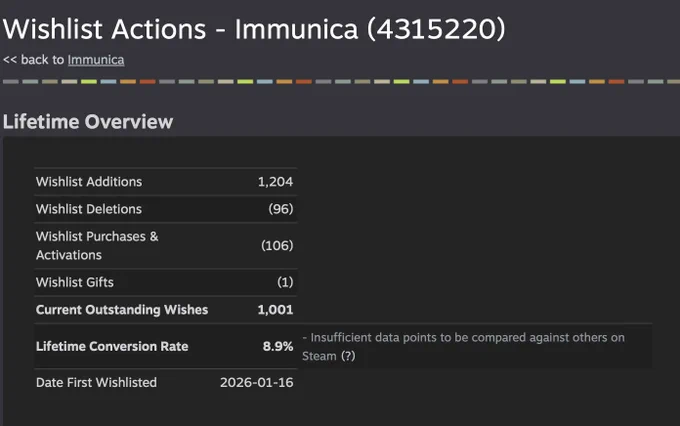The width and height of the screenshot is (680, 426).
Task: Click the (96) deletions value
Action: pyautogui.click(x=281, y=209)
